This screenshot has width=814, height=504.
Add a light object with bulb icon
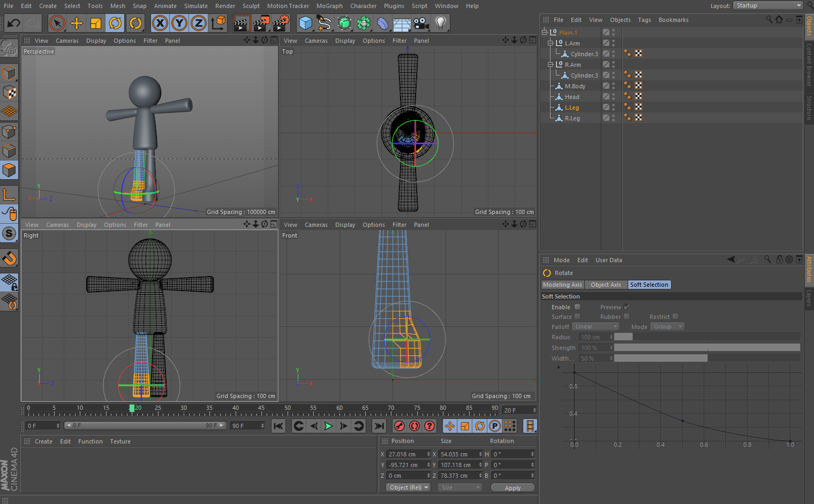point(440,23)
